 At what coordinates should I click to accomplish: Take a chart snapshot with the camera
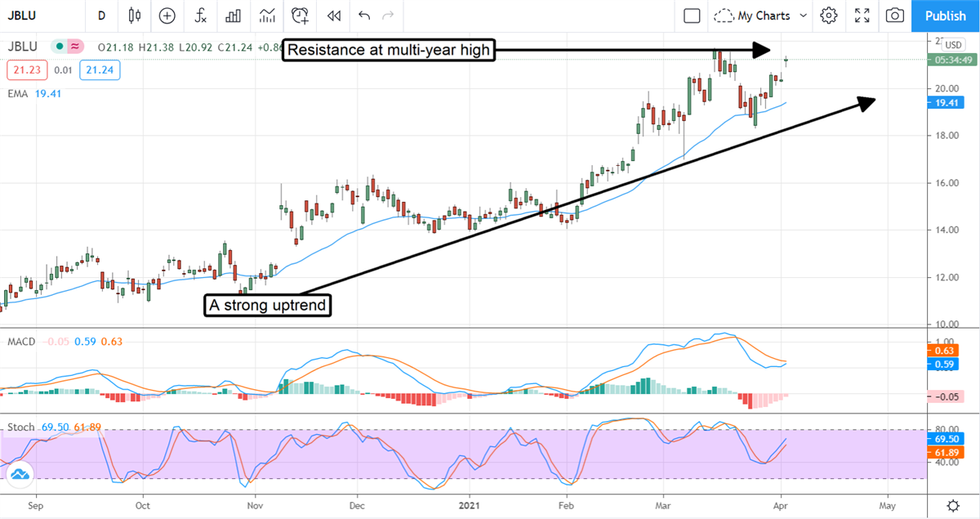[896, 16]
